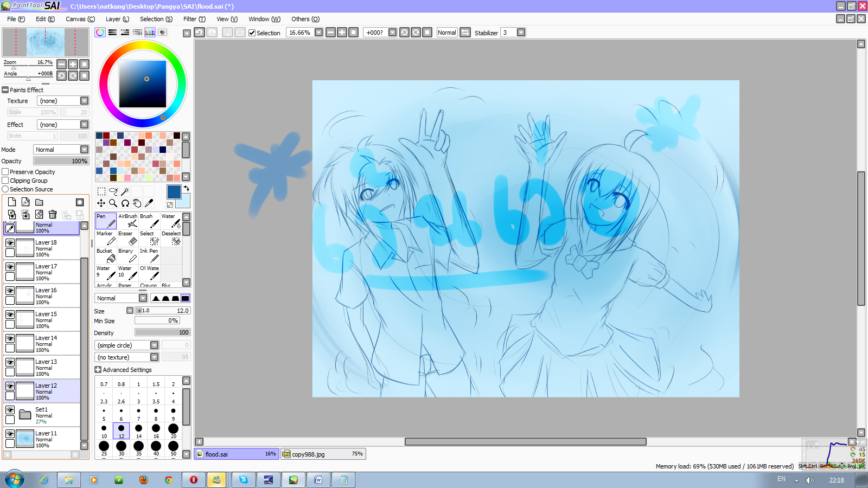Click the brush Density slider
The width and height of the screenshot is (868, 488).
[163, 332]
